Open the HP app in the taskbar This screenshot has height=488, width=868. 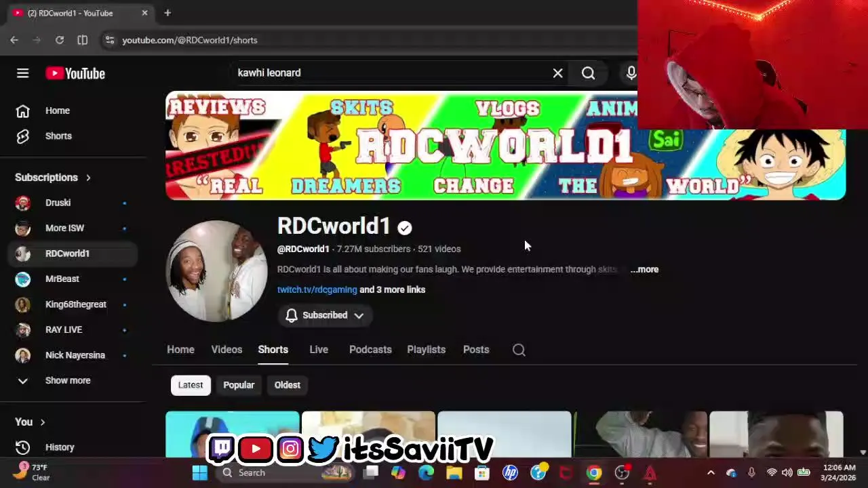point(510,472)
